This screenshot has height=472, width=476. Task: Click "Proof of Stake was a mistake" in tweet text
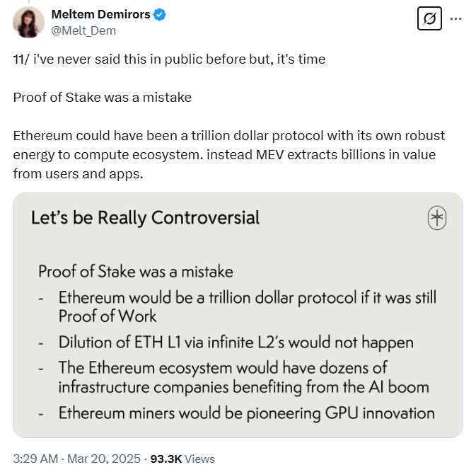[102, 97]
